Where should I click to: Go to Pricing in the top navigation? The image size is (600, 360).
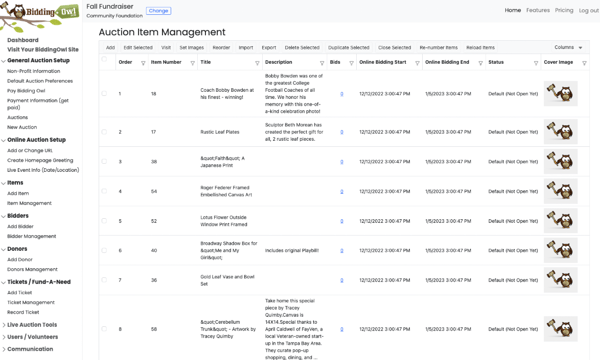(x=564, y=10)
